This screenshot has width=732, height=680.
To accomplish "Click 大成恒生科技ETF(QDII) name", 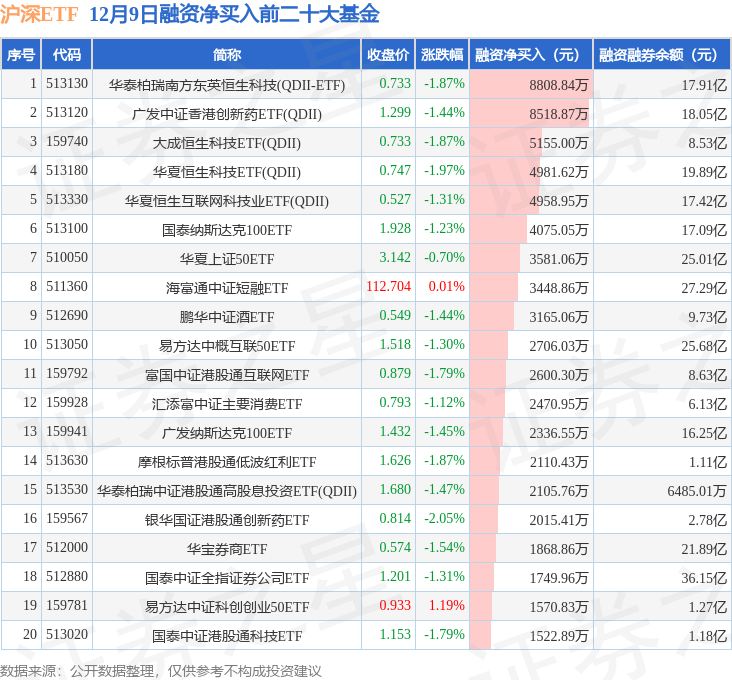I will click(x=227, y=143).
